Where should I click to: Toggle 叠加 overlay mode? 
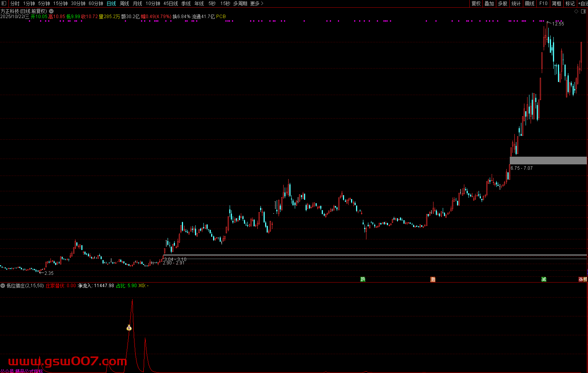489,3
